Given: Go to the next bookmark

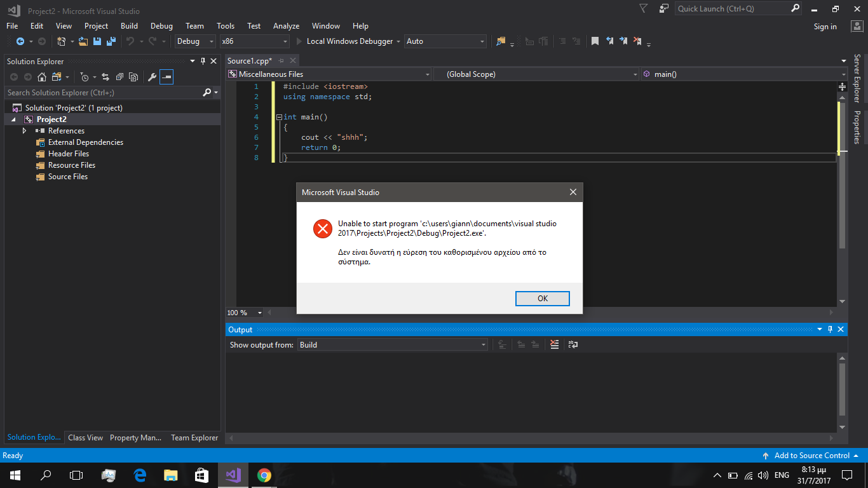Looking at the screenshot, I should point(624,41).
